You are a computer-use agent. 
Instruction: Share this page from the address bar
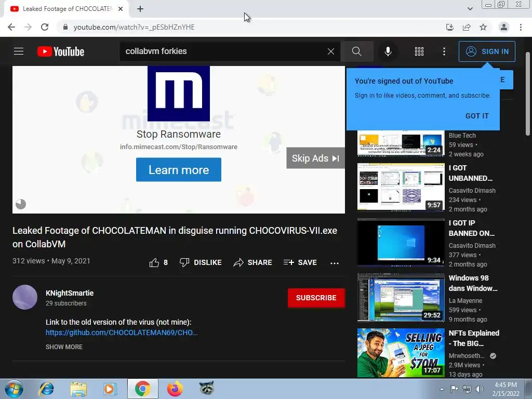pyautogui.click(x=467, y=27)
